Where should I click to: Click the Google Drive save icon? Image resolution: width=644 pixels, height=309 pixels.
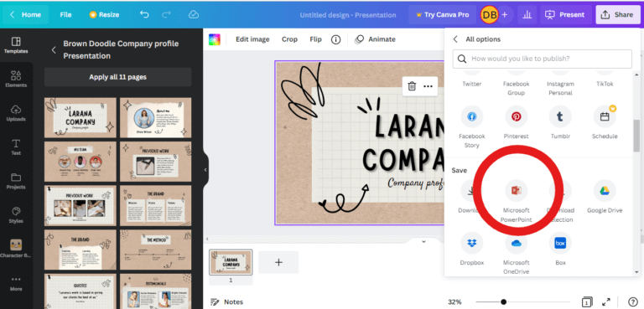(x=605, y=191)
